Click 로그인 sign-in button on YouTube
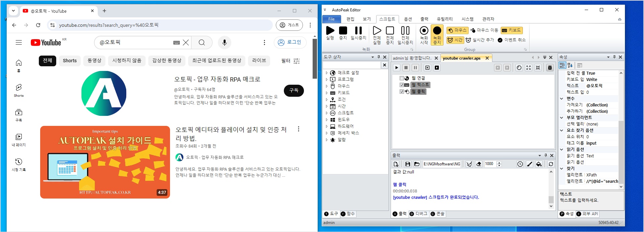The image size is (644, 232). pyautogui.click(x=290, y=42)
